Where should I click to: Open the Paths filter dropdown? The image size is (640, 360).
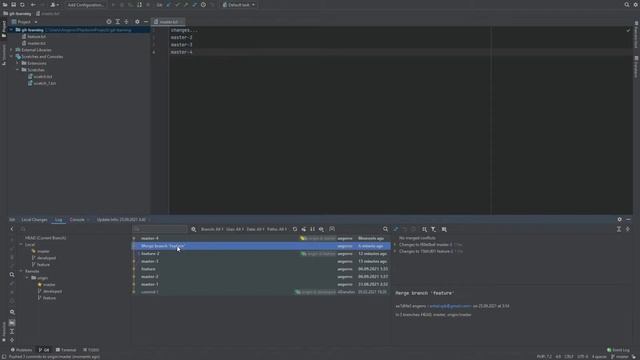pyautogui.click(x=277, y=229)
